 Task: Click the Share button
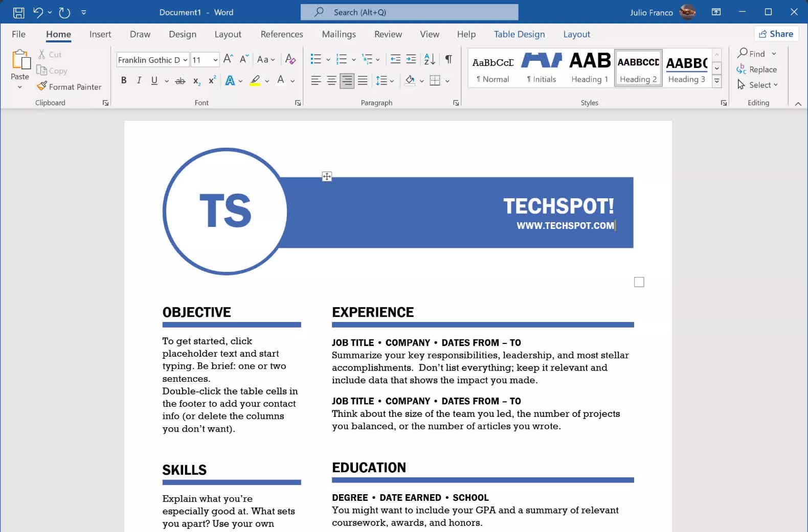(x=776, y=34)
